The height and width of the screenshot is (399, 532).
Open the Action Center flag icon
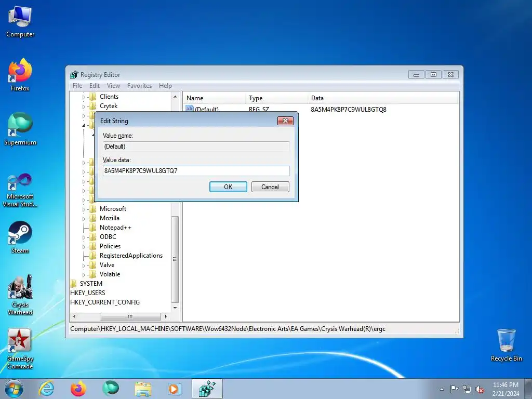(454, 389)
